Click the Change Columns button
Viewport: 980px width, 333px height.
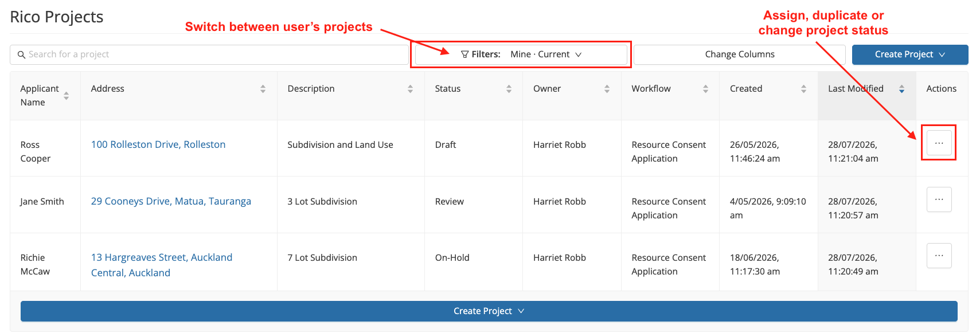click(x=739, y=54)
